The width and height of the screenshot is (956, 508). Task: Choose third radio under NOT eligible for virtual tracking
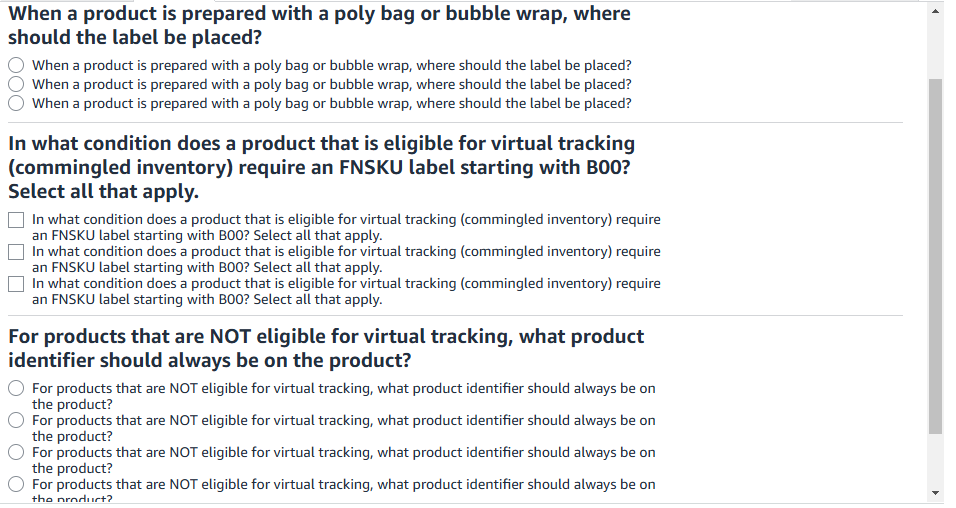[x=16, y=452]
